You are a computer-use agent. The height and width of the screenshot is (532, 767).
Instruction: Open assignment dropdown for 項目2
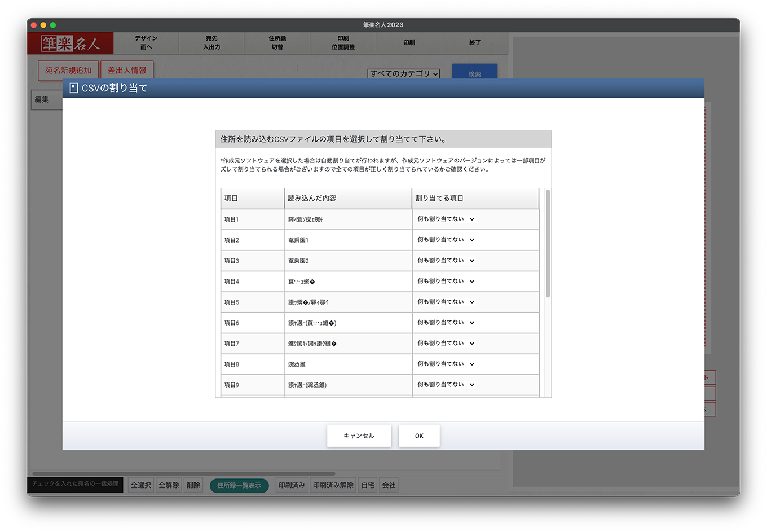446,240
